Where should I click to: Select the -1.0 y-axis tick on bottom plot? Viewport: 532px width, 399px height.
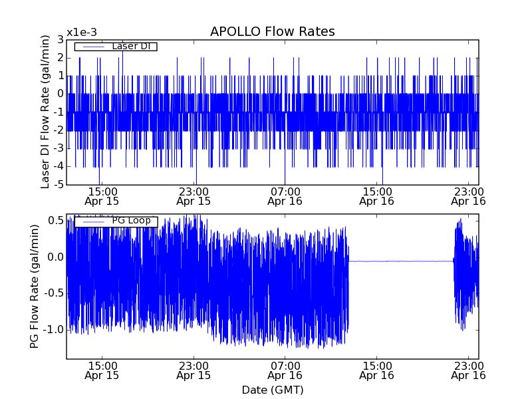click(x=55, y=330)
